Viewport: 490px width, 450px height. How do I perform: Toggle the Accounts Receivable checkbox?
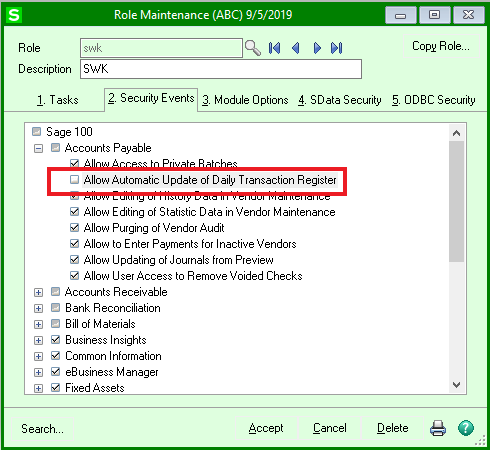[x=55, y=292]
